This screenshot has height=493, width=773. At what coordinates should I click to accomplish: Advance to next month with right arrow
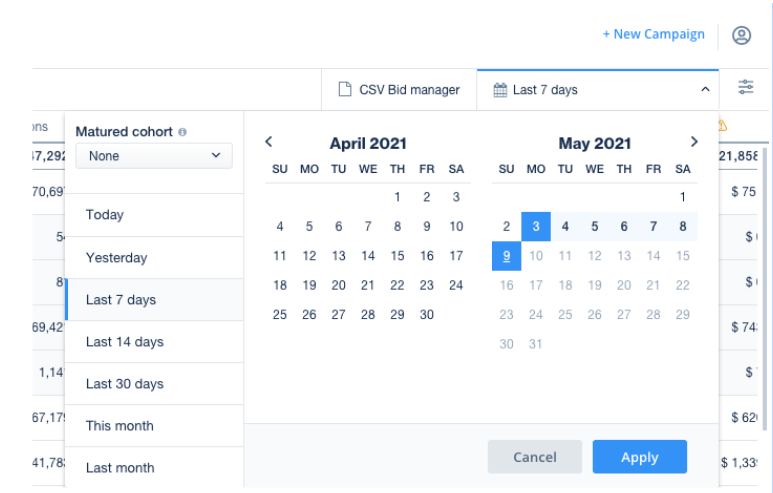pos(694,142)
